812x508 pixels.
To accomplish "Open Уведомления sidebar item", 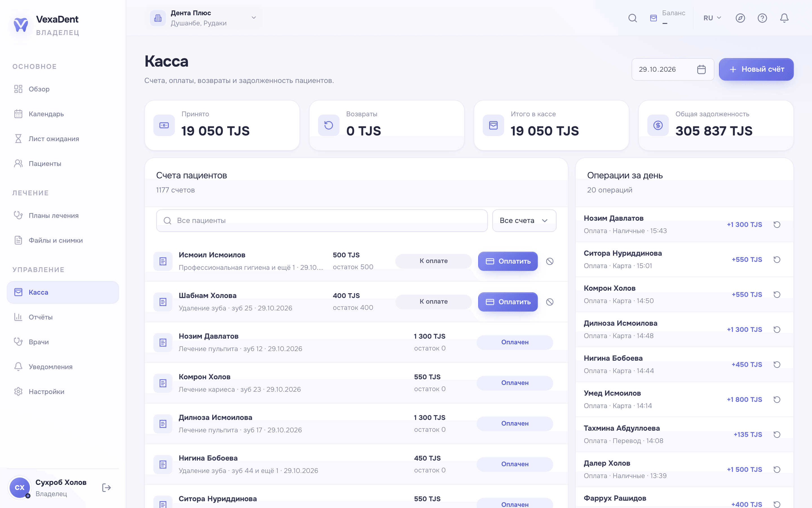I will coord(63,367).
